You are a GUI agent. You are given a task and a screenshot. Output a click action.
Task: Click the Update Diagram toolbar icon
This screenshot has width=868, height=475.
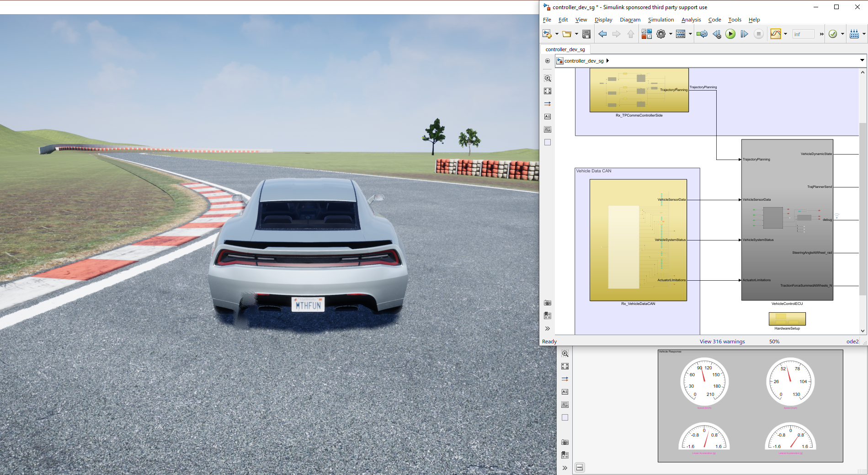pos(702,34)
